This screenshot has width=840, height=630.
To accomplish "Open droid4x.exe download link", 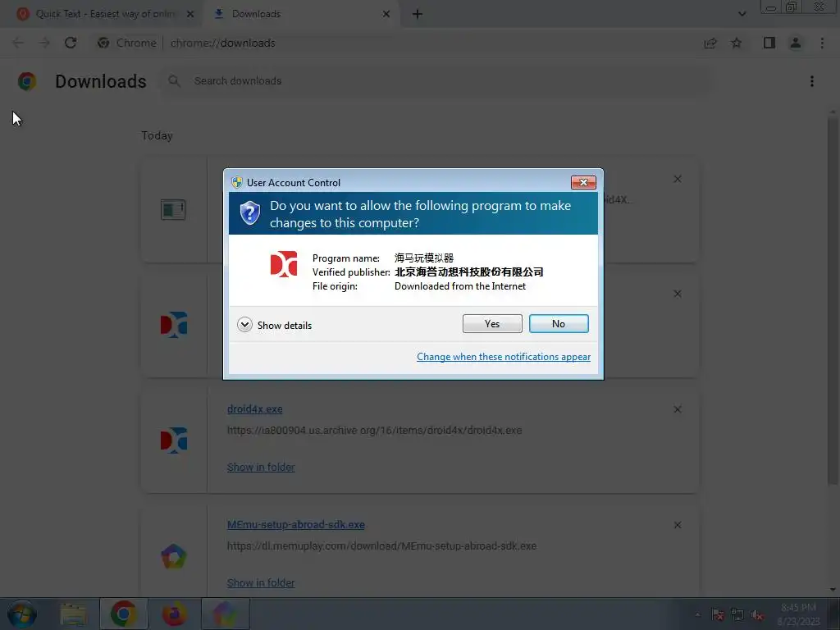I will tap(254, 409).
